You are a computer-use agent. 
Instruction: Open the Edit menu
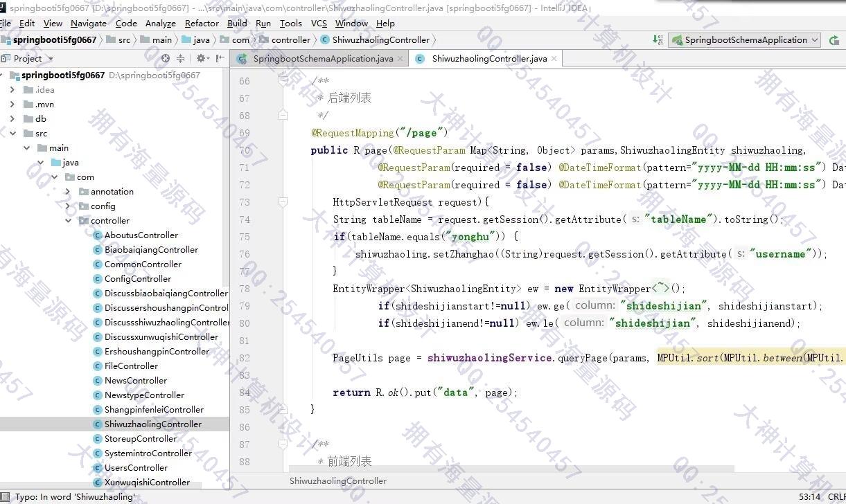(27, 23)
